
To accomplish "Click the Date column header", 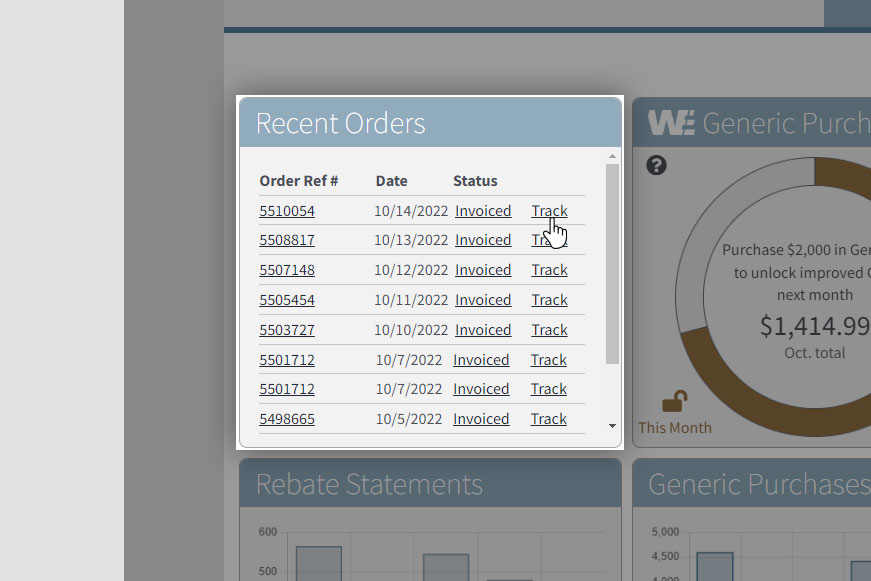I will pos(392,181).
